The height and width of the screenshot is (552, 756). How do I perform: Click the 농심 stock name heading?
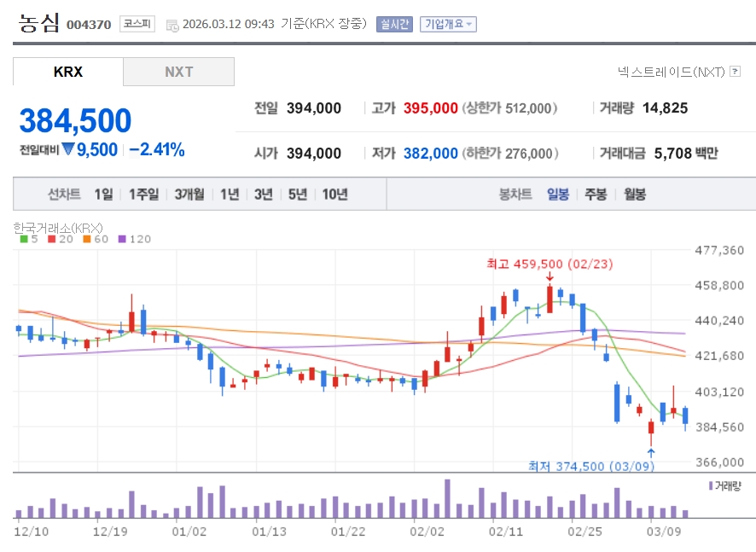click(x=38, y=23)
